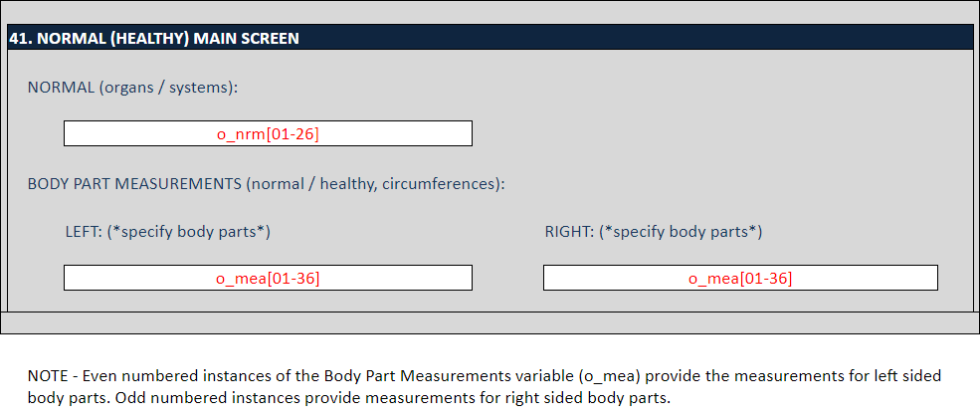Click the right o_mea[01-36] red text
This screenshot has height=418, width=980.
740,279
